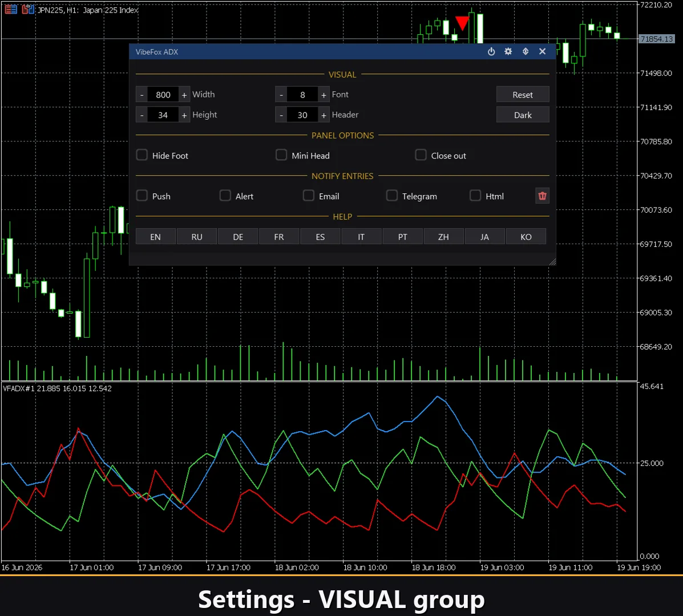The width and height of the screenshot is (683, 616).
Task: Select PT help language
Action: click(402, 236)
